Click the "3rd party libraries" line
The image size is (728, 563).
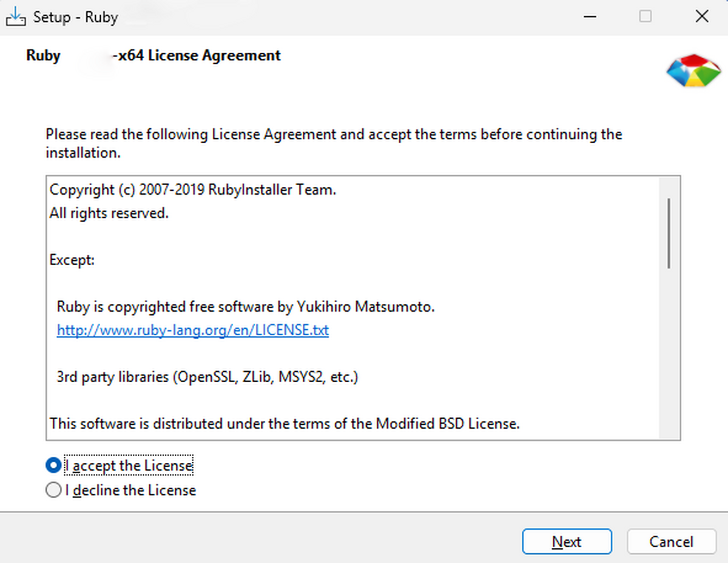[207, 377]
